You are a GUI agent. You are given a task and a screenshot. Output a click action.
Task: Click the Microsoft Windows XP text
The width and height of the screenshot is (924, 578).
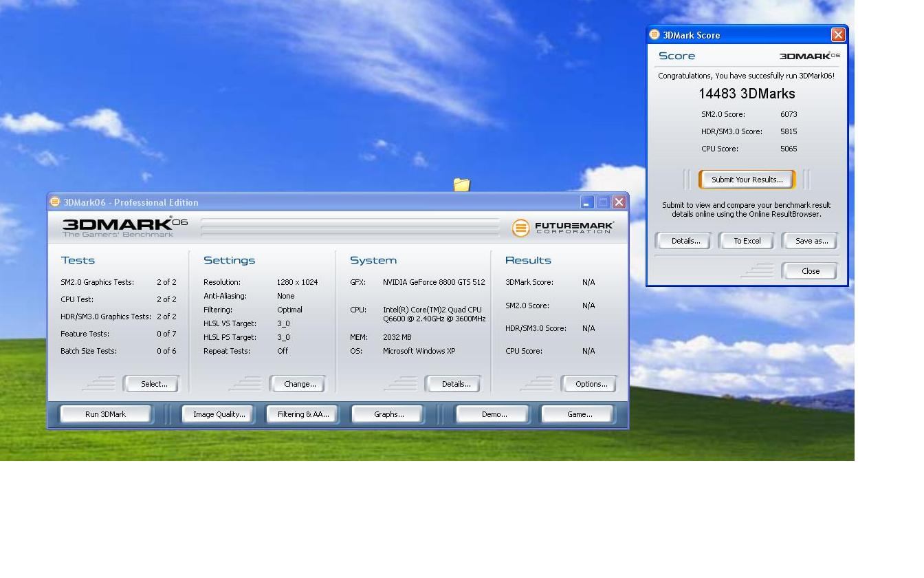click(419, 351)
